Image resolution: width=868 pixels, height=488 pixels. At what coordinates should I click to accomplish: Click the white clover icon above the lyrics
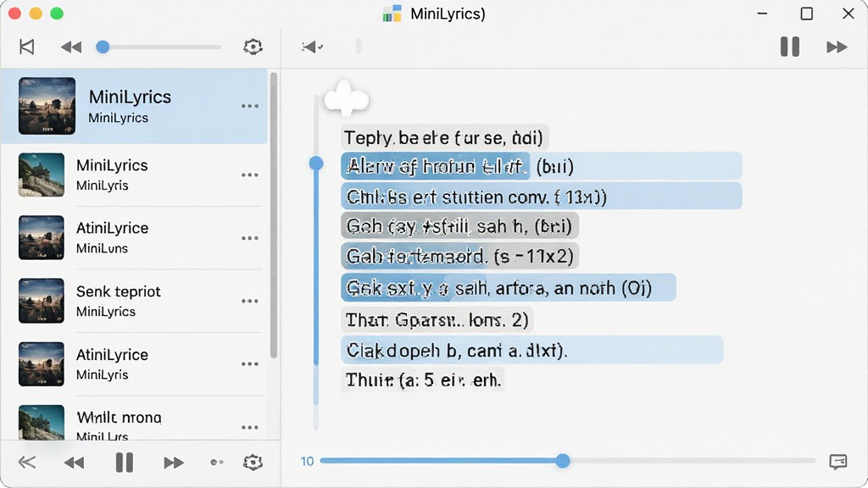[x=346, y=98]
